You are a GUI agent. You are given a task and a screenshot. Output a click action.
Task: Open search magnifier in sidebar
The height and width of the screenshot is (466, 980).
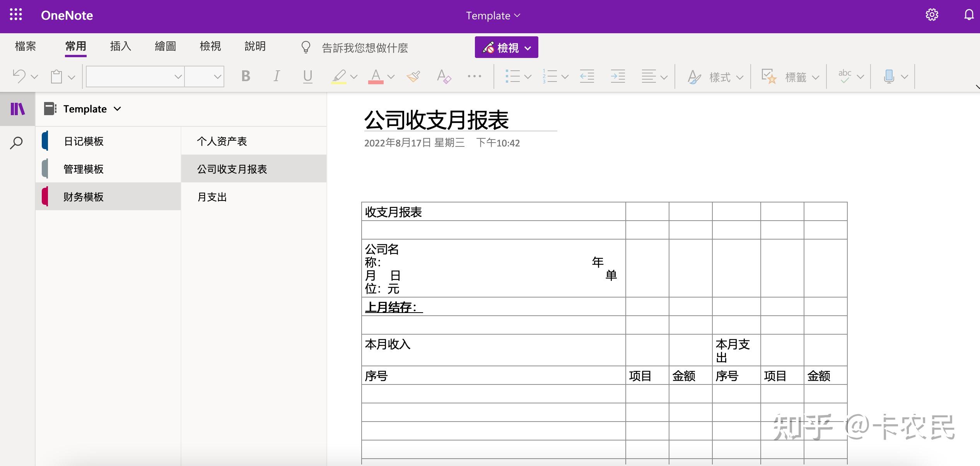point(16,143)
